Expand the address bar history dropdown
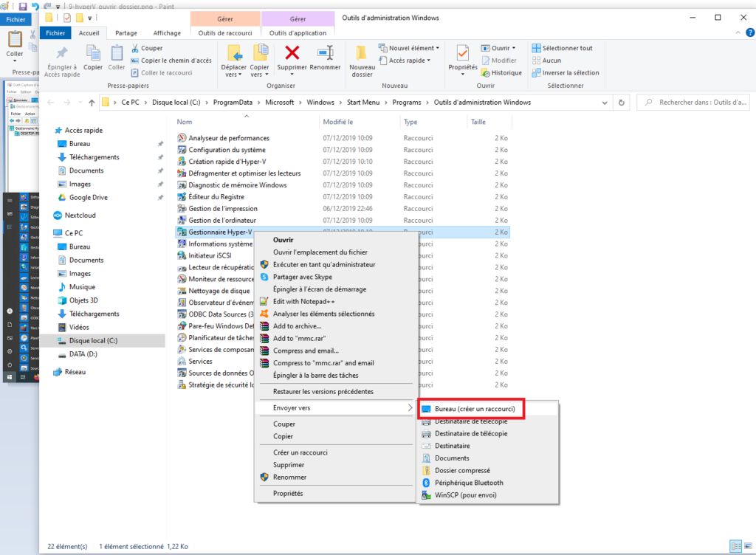The width and height of the screenshot is (756, 555). pyautogui.click(x=605, y=103)
